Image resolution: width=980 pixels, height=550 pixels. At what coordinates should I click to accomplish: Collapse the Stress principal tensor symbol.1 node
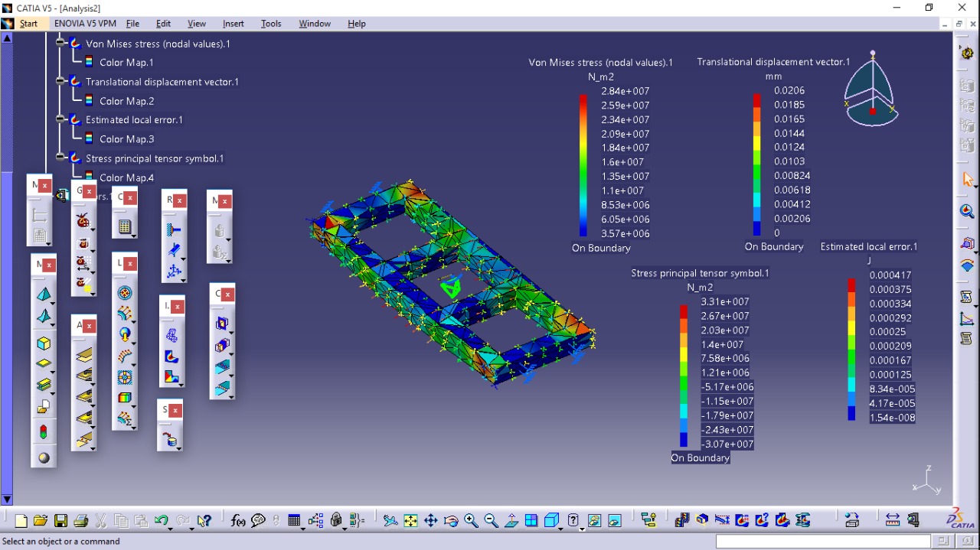pos(60,158)
